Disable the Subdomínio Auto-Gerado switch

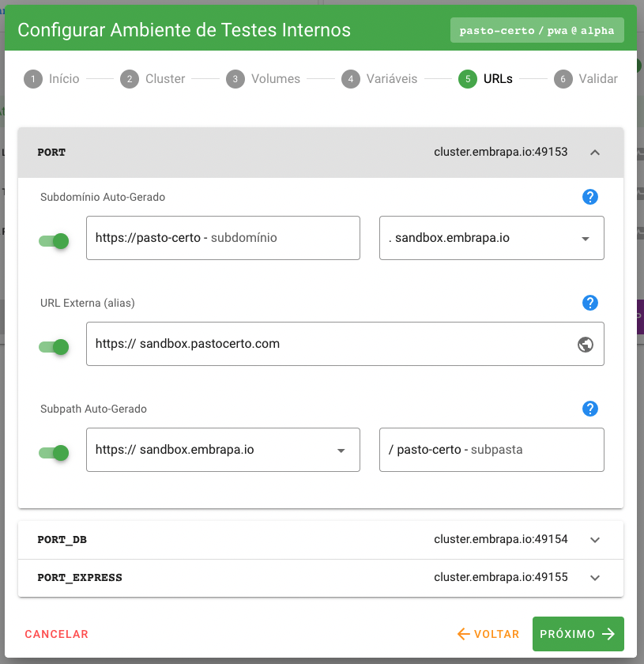(54, 241)
